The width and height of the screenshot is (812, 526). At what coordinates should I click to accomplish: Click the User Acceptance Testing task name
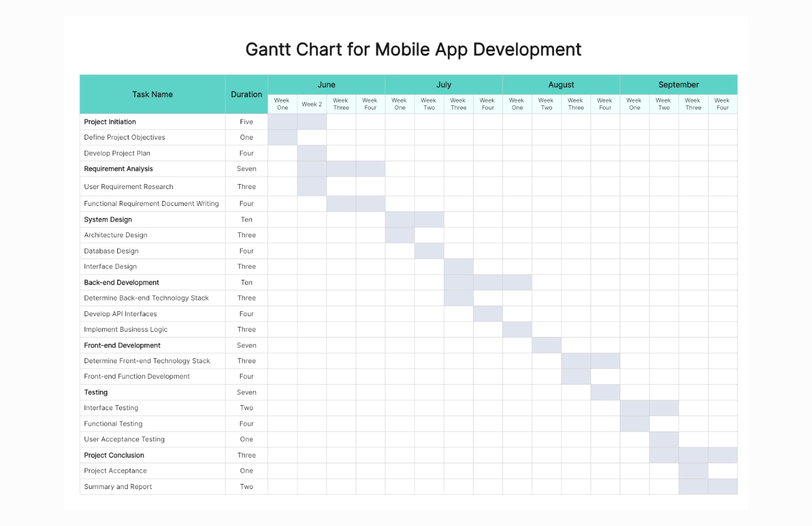click(x=124, y=440)
